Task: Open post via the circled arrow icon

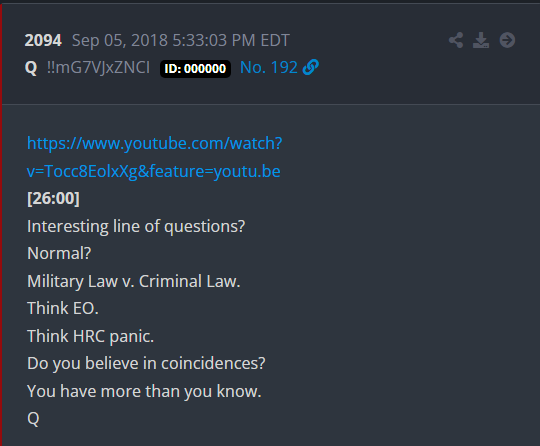Action: click(x=507, y=40)
